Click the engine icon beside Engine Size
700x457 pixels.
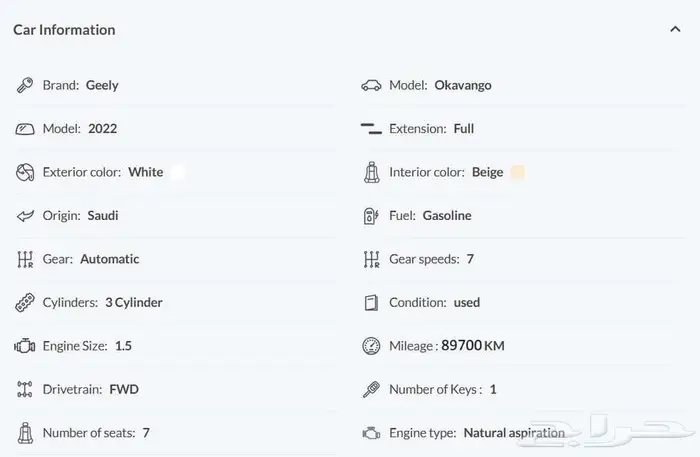pyautogui.click(x=25, y=346)
